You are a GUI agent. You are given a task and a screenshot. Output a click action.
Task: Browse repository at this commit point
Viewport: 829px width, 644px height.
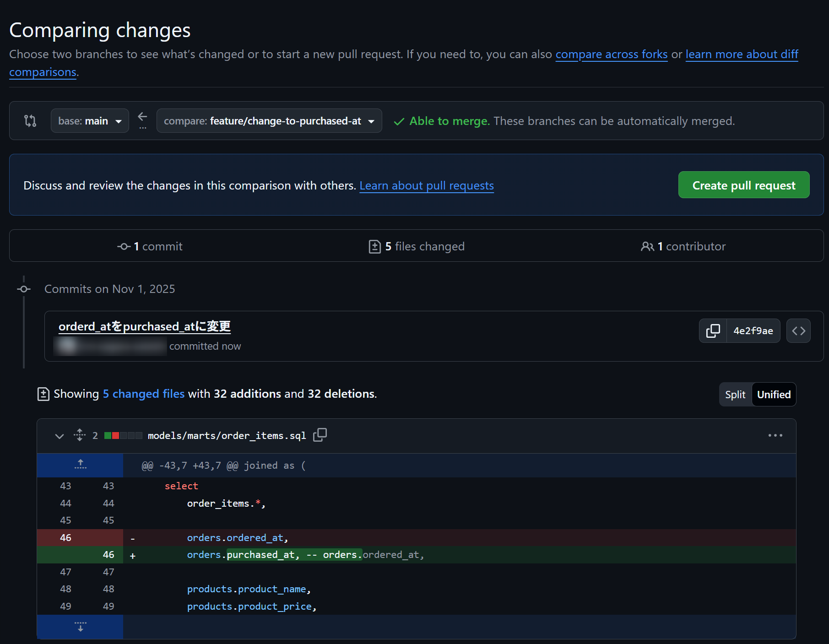(x=798, y=331)
